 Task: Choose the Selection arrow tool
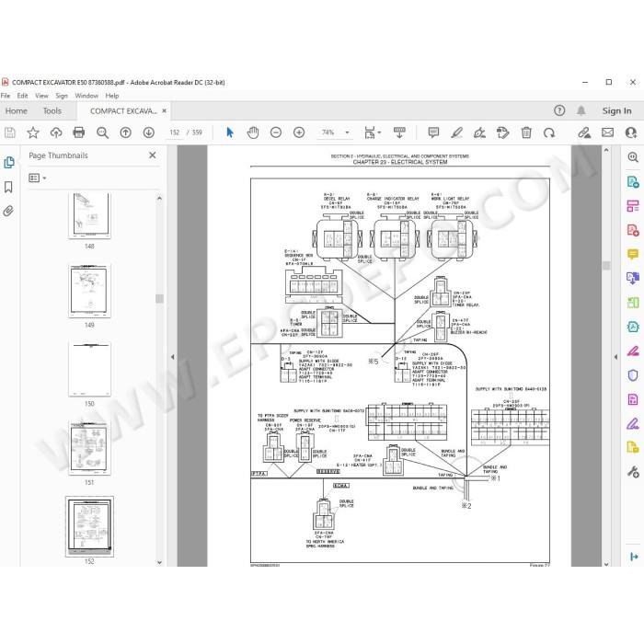(230, 132)
